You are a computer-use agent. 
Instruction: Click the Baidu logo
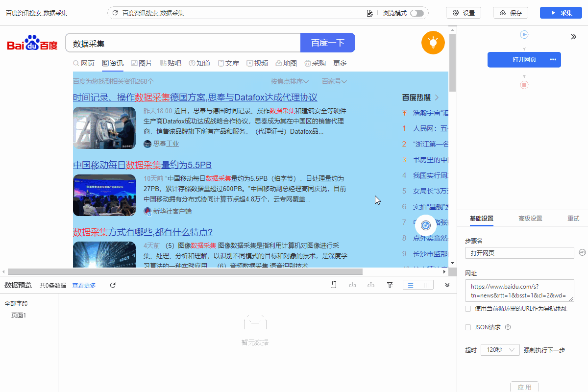coord(32,43)
